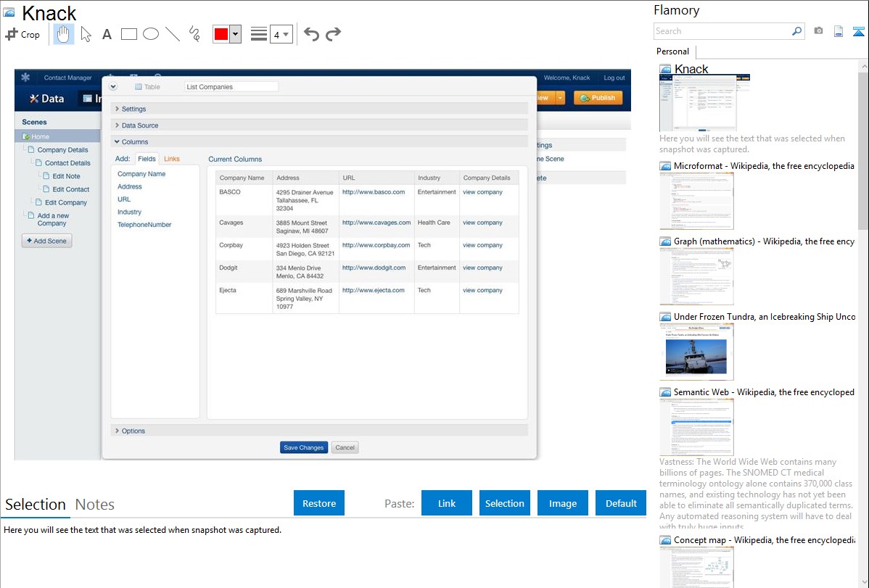Screen dimensions: 869x588
Task: Click the scroll-down arrow of snapshot list
Action: (x=863, y=582)
